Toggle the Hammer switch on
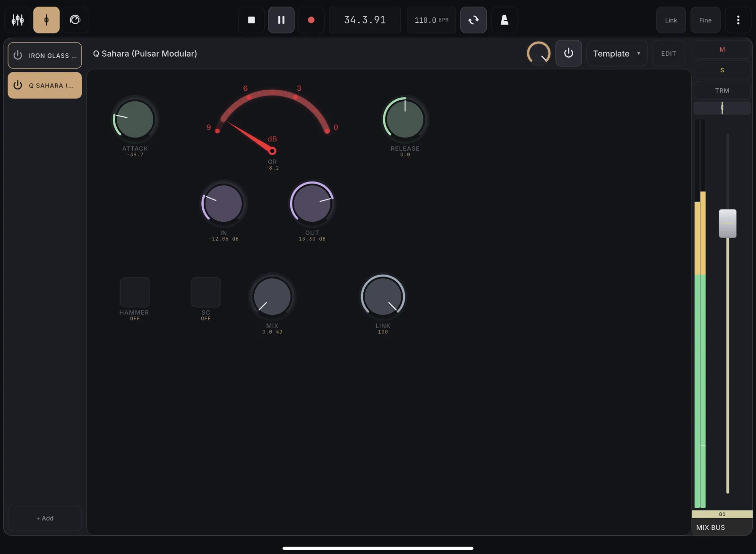This screenshot has height=554, width=756. (x=135, y=292)
